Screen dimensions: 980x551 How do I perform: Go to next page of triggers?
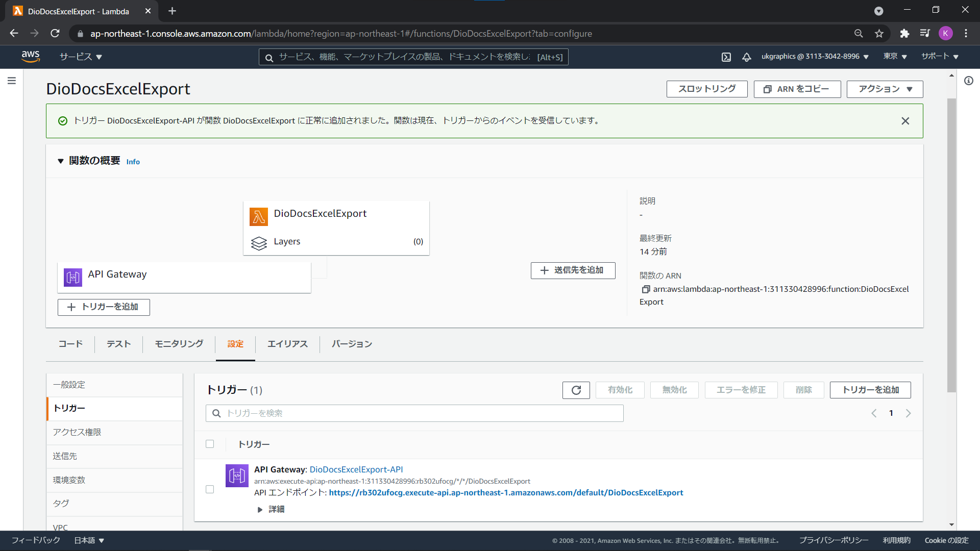(908, 413)
